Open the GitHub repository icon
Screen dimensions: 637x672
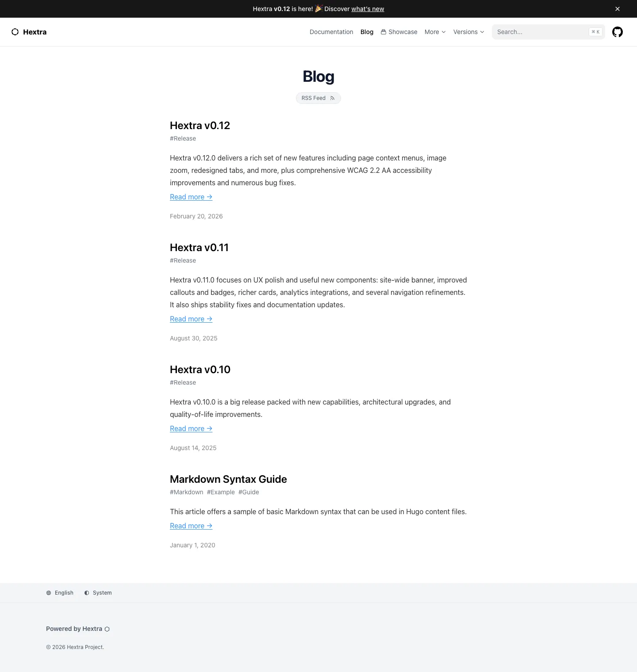(x=618, y=32)
